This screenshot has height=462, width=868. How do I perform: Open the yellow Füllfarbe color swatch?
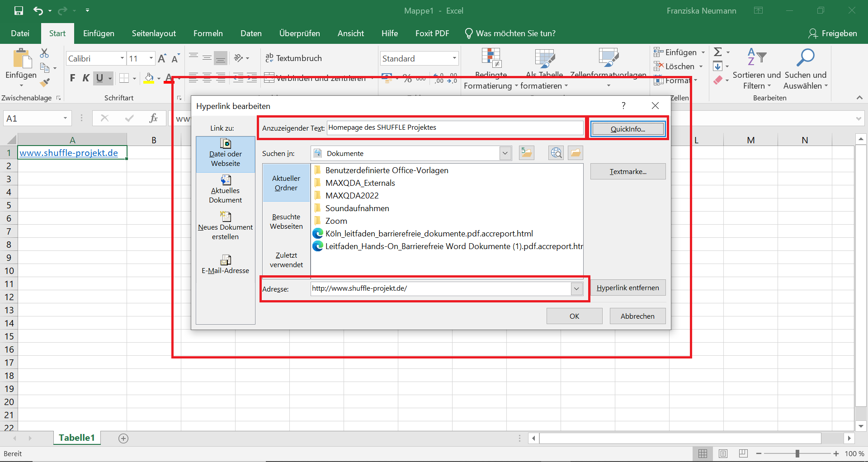pos(149,78)
